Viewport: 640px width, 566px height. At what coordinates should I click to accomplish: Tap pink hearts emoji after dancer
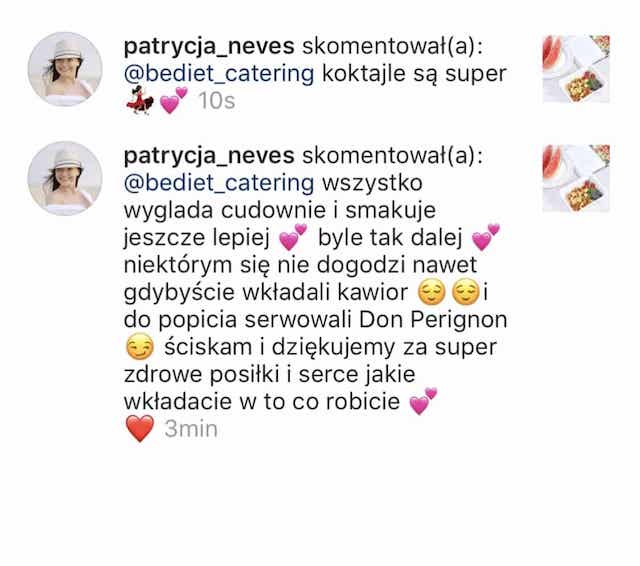tap(173, 100)
